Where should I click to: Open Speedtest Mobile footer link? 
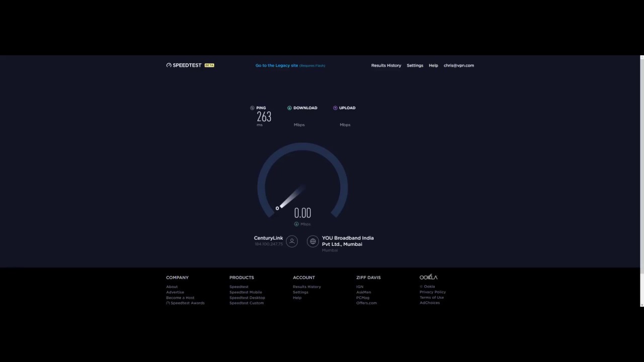tap(246, 292)
